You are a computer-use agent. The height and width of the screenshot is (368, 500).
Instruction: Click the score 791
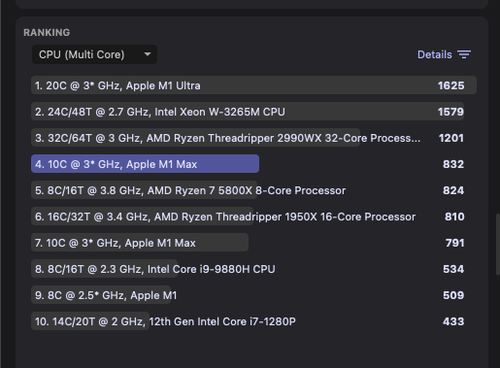click(x=455, y=243)
